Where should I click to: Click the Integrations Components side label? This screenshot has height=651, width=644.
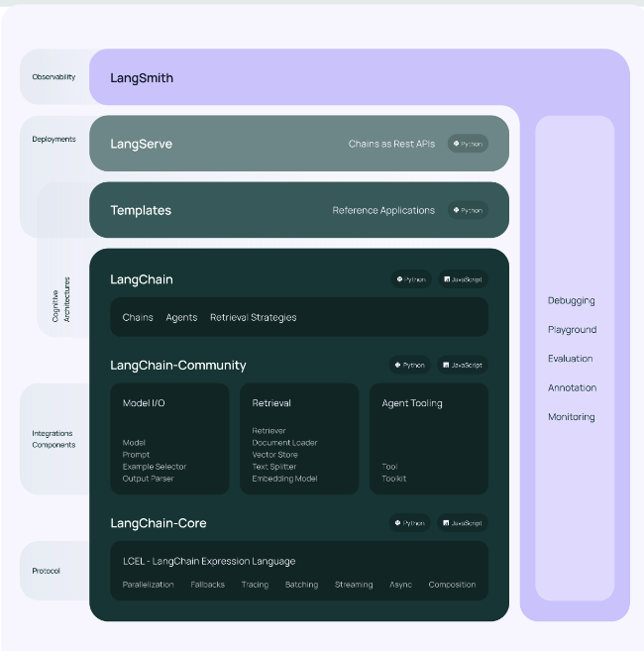click(54, 439)
